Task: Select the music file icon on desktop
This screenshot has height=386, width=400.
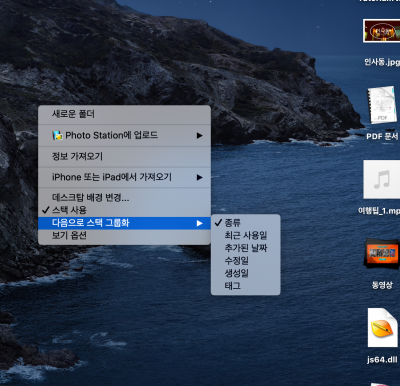Action: point(382,179)
